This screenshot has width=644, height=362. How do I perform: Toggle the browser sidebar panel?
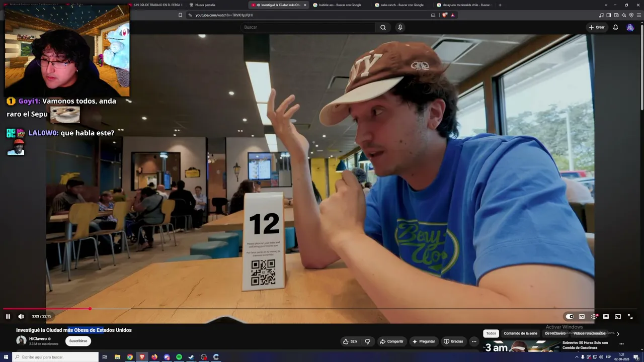click(x=609, y=15)
